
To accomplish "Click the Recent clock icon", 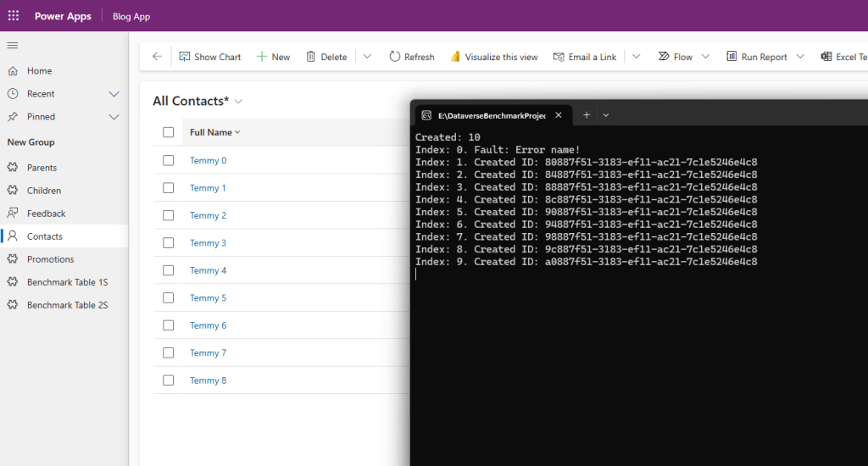I will point(13,93).
